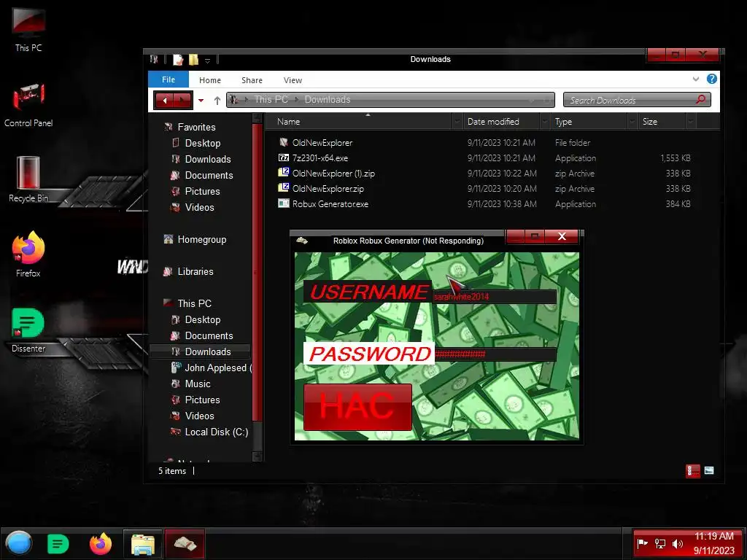Viewport: 747px width, 560px height.
Task: Open the Recycle Bin desktop icon
Action: click(28, 179)
